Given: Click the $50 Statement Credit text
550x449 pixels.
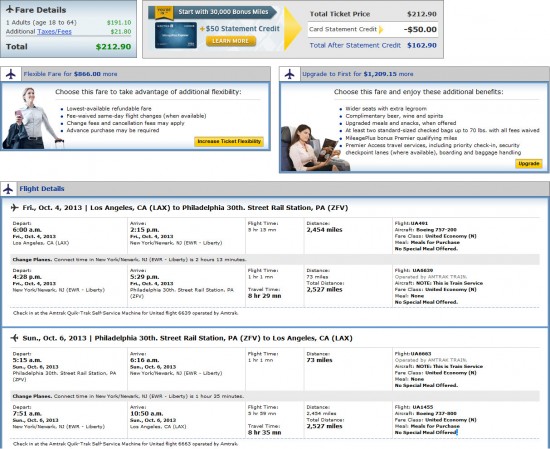Looking at the screenshot, I should [x=240, y=29].
